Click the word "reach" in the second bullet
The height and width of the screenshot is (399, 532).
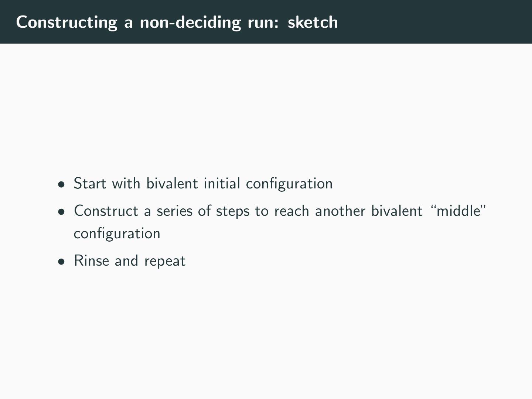[291, 211]
